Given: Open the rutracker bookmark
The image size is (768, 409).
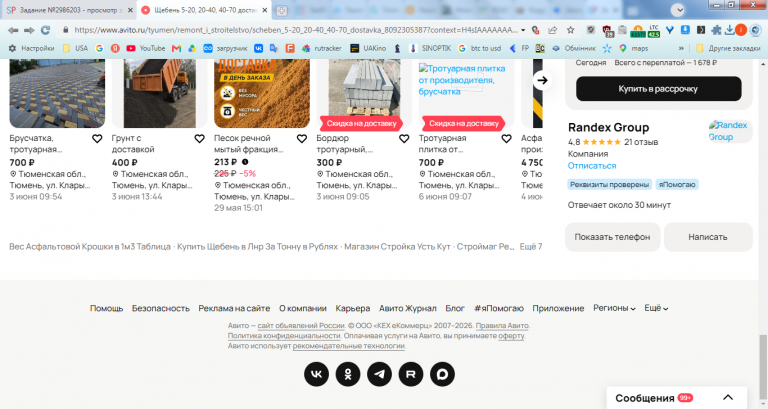Looking at the screenshot, I should [x=321, y=48].
